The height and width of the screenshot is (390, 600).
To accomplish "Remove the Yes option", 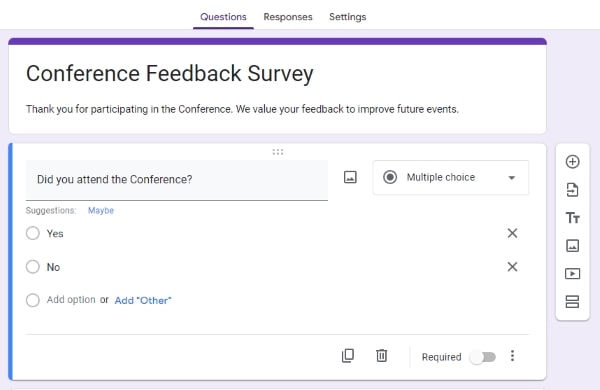I will (512, 233).
